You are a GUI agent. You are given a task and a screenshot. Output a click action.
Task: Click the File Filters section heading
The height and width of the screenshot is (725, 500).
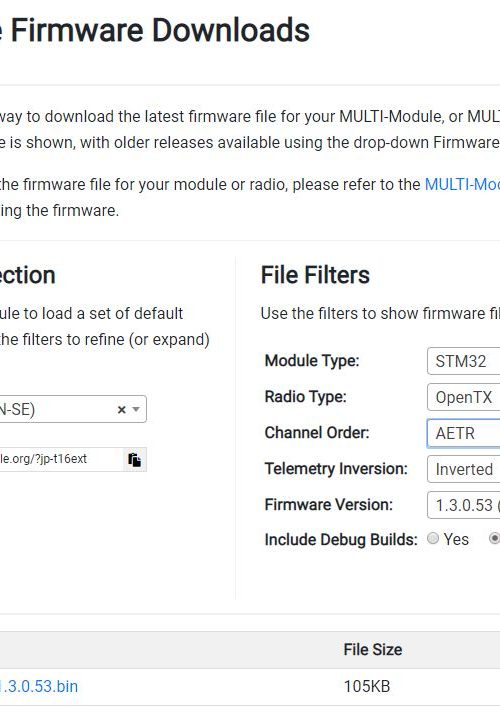tap(315, 275)
